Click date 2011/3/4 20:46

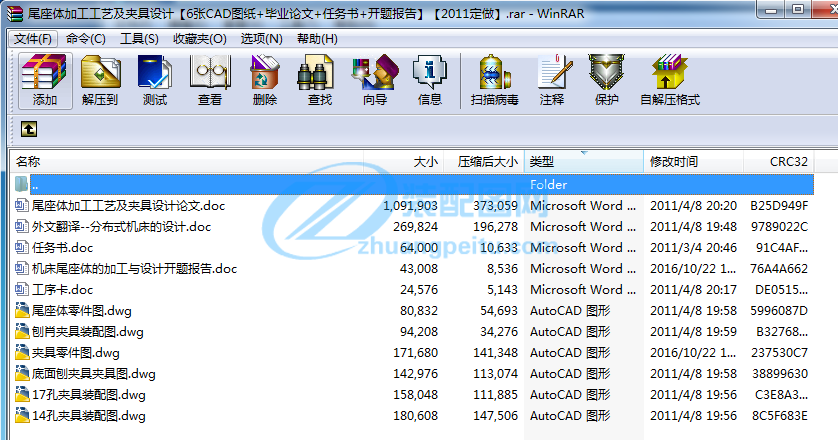tap(693, 248)
